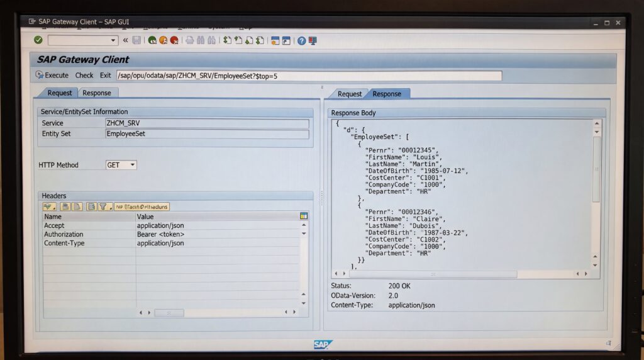Click the Bearer <token> value cell
Screen dimensions: 644x360
tap(160, 234)
